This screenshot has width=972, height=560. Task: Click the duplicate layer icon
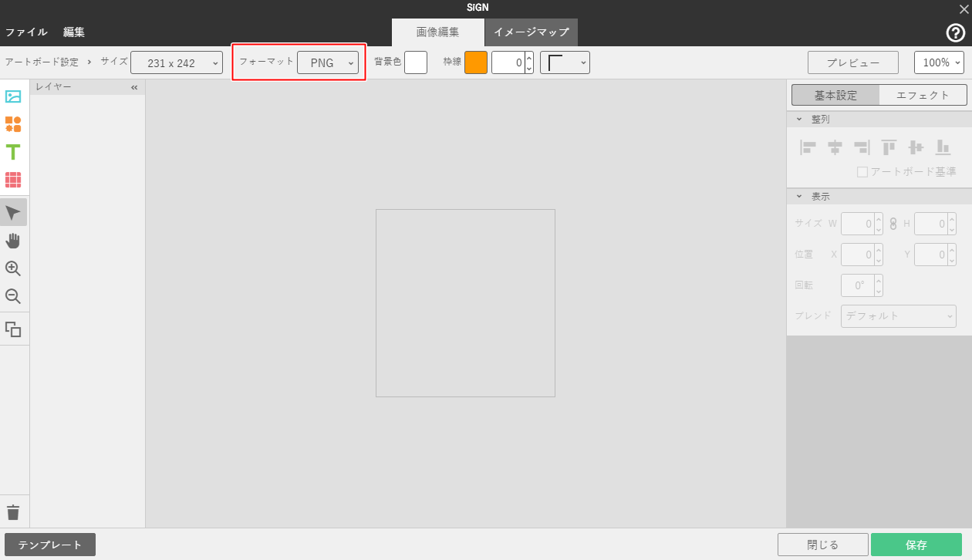click(x=13, y=329)
